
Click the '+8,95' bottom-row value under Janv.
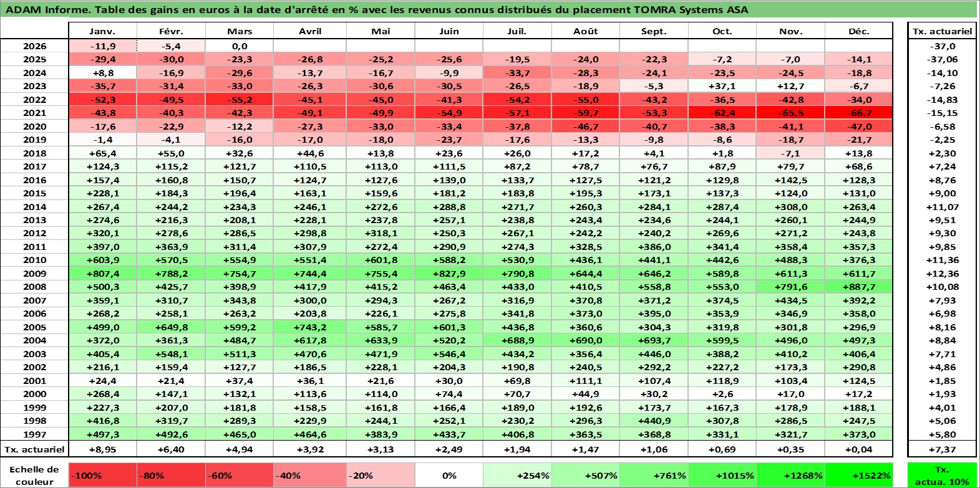click(103, 449)
